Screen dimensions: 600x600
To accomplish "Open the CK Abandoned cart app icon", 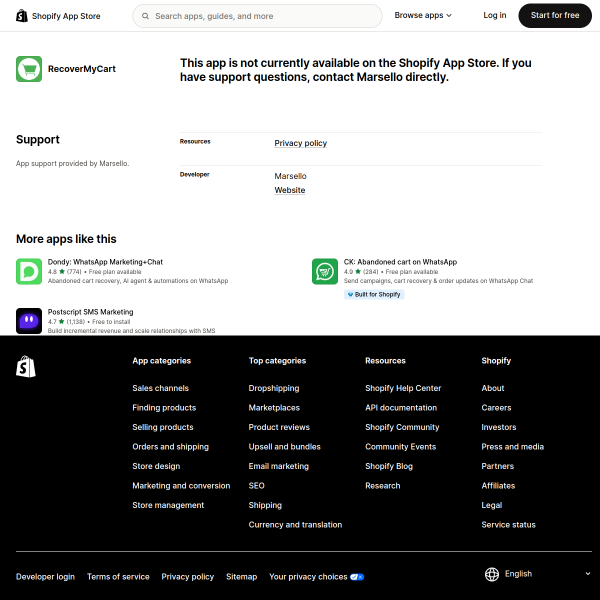I will click(x=325, y=271).
